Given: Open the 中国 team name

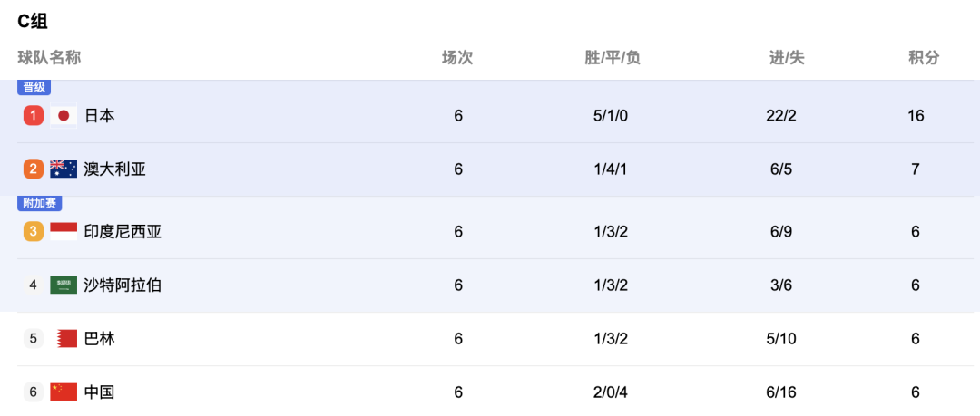Looking at the screenshot, I should point(100,392).
